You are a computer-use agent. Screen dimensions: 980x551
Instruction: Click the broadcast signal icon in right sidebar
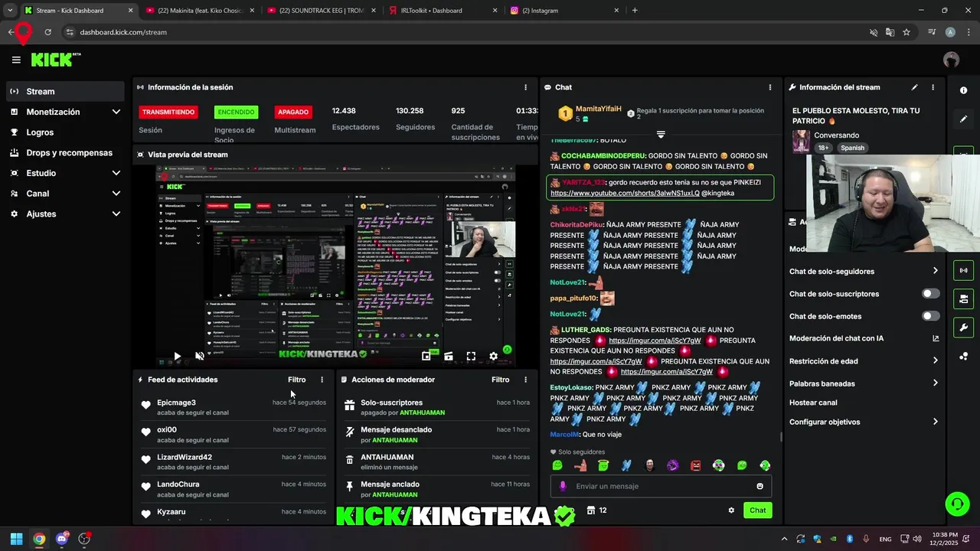click(x=963, y=270)
